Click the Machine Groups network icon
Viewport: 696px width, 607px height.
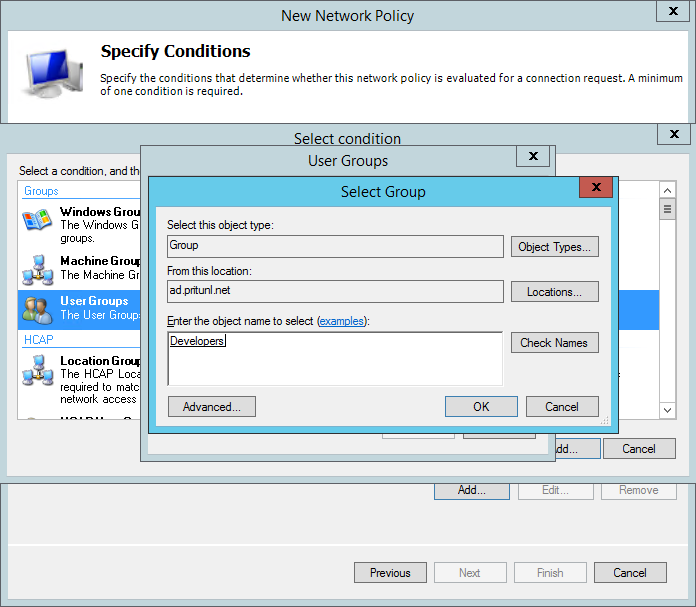click(38, 270)
